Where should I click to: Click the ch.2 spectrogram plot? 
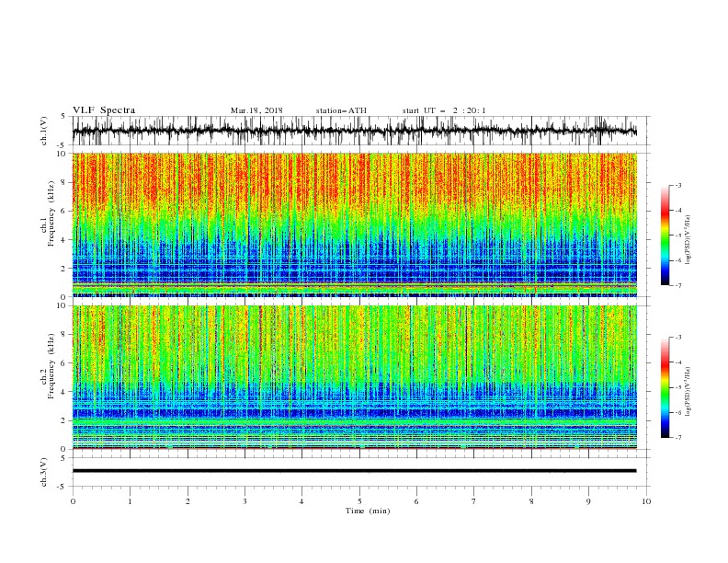[355, 377]
